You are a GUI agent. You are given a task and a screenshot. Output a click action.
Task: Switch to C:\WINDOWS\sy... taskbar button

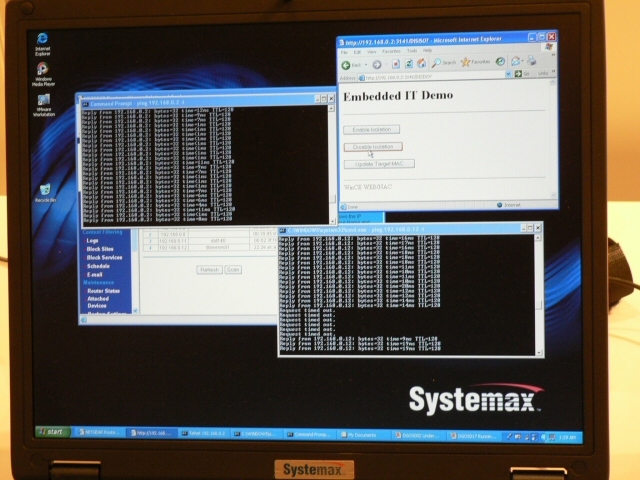[256, 434]
